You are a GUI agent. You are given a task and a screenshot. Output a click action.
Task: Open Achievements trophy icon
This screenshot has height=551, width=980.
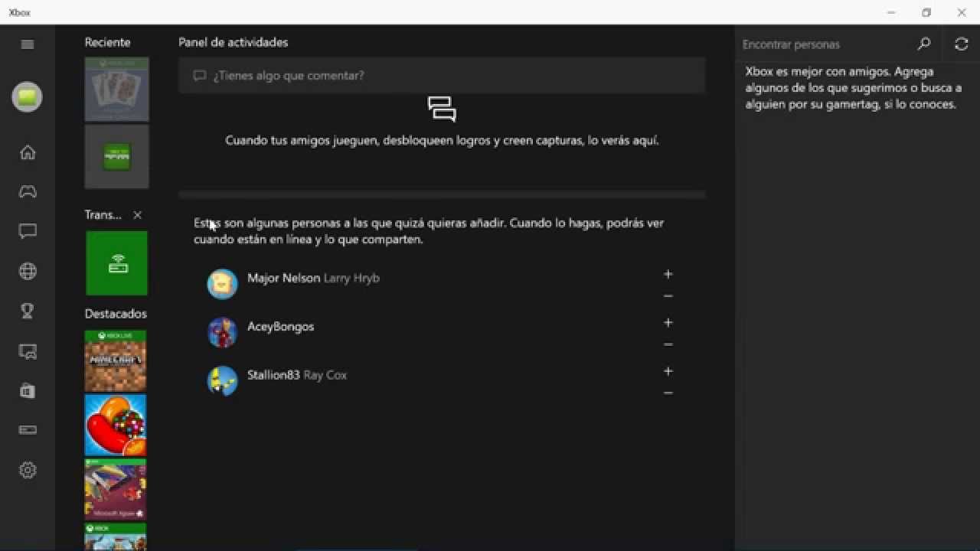[28, 311]
